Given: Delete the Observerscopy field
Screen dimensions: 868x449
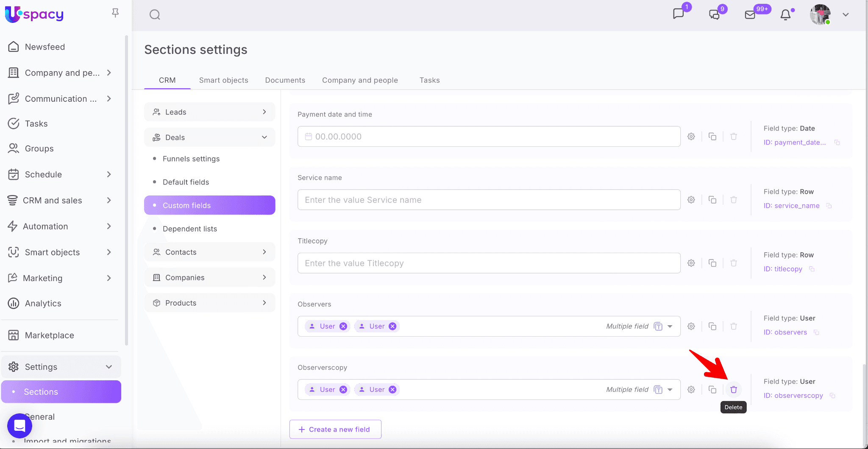Looking at the screenshot, I should [x=733, y=390].
